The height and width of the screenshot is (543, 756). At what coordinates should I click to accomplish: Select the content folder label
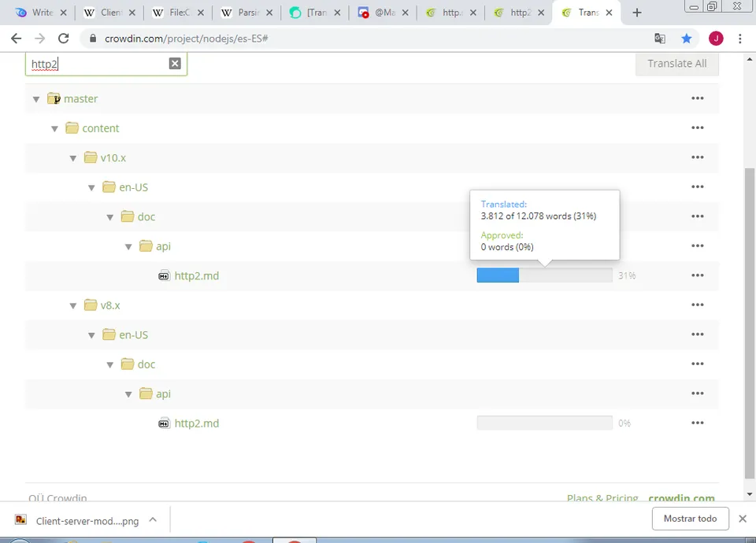click(x=100, y=128)
